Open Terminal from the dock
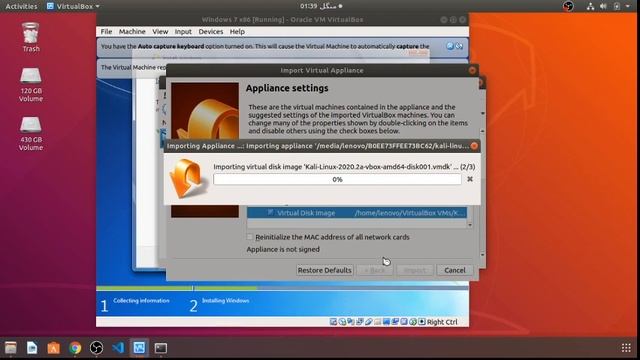Image resolution: width=640 pixels, height=360 pixels. point(160,348)
